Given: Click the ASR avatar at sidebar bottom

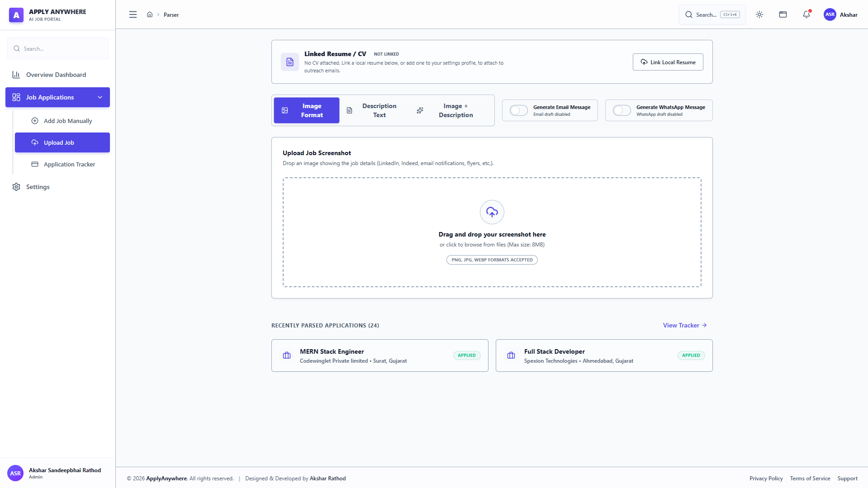Looking at the screenshot, I should [15, 473].
